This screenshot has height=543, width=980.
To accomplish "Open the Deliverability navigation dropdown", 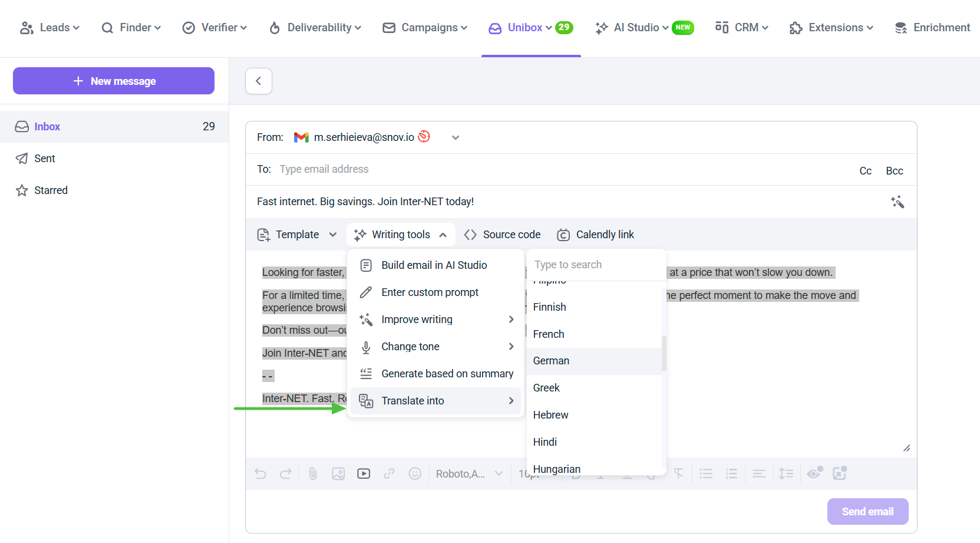I will pyautogui.click(x=315, y=28).
